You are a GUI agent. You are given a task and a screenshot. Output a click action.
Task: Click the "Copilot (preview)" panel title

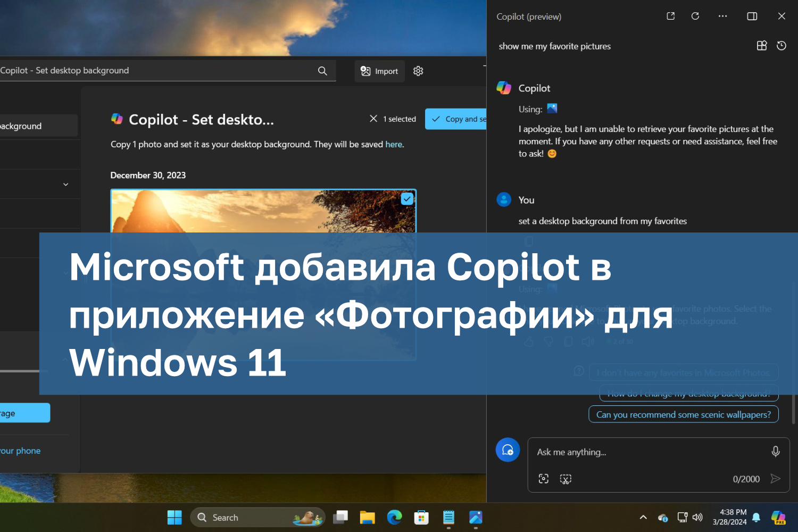[529, 16]
